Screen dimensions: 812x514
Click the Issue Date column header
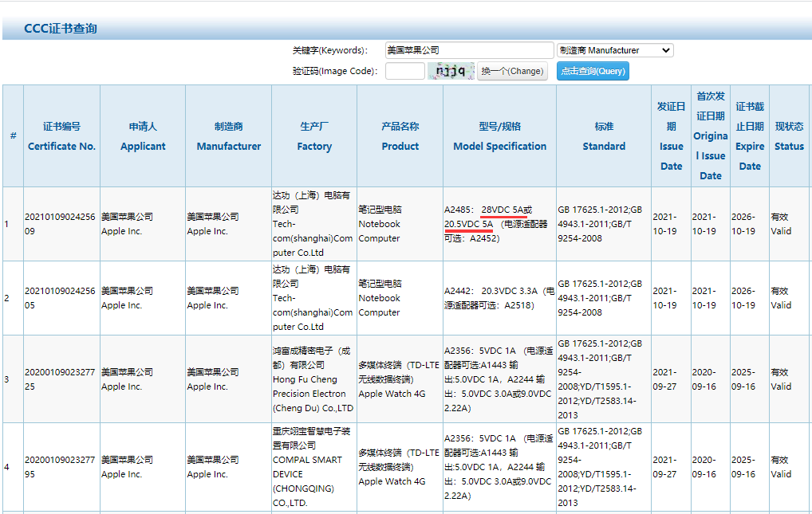click(x=671, y=136)
